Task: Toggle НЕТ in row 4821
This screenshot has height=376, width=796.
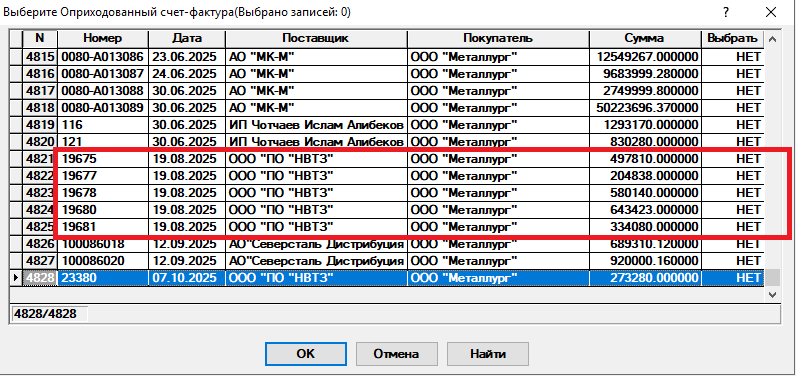Action: click(733, 159)
